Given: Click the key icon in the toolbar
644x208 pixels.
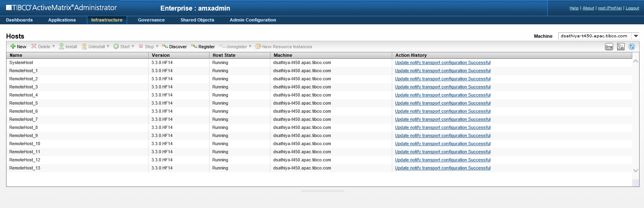Looking at the screenshot, I should coord(609,47).
